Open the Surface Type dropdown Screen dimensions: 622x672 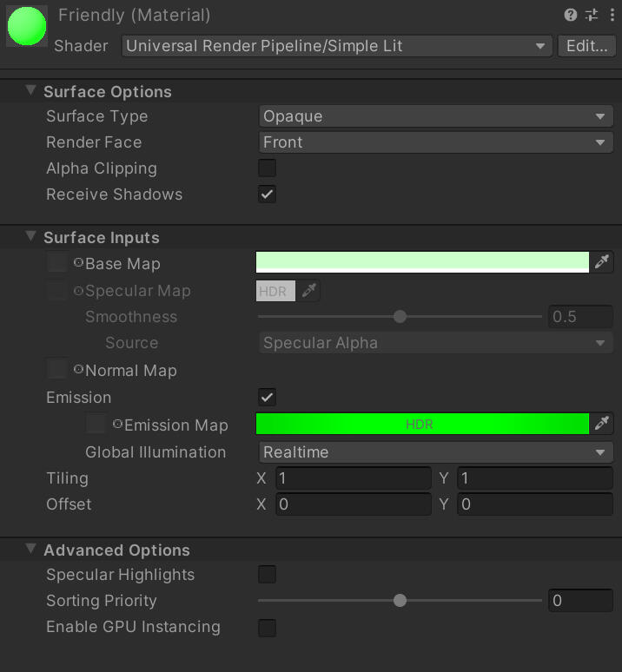(x=435, y=116)
